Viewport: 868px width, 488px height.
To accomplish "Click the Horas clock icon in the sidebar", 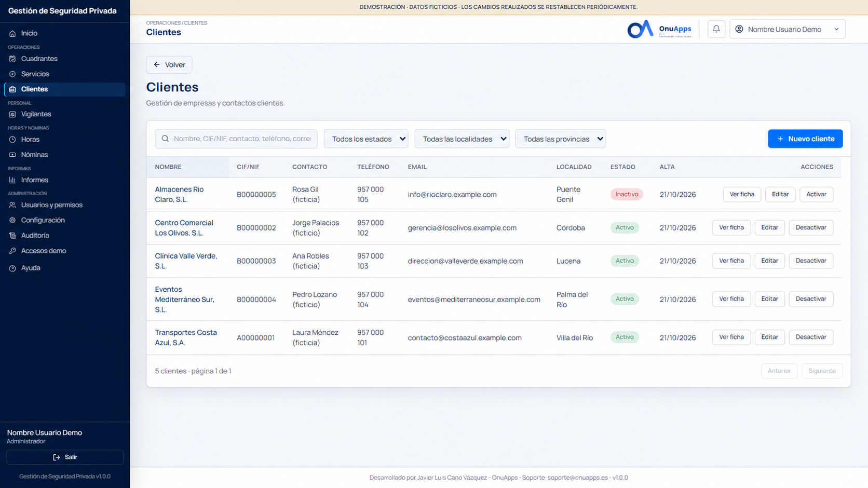I will pos(12,140).
